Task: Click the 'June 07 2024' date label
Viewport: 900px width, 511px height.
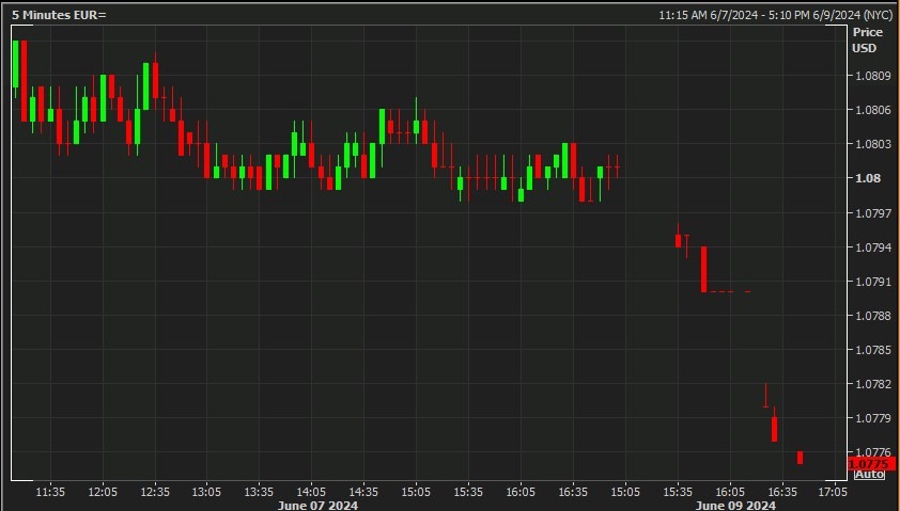Action: pyautogui.click(x=317, y=505)
